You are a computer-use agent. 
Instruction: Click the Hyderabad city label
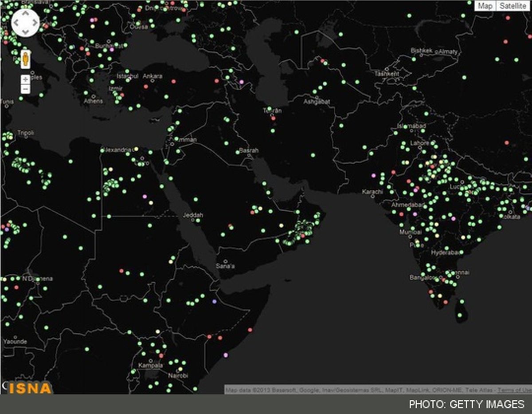pos(445,253)
